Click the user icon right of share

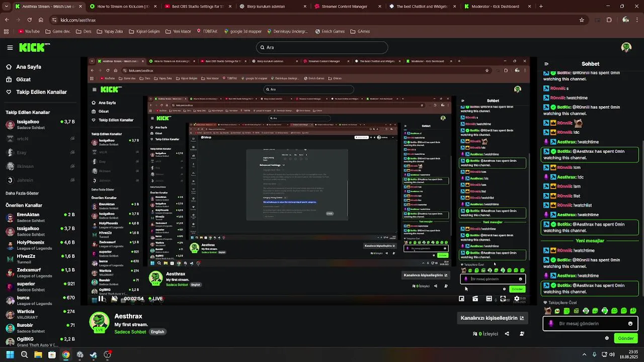coord(522,334)
